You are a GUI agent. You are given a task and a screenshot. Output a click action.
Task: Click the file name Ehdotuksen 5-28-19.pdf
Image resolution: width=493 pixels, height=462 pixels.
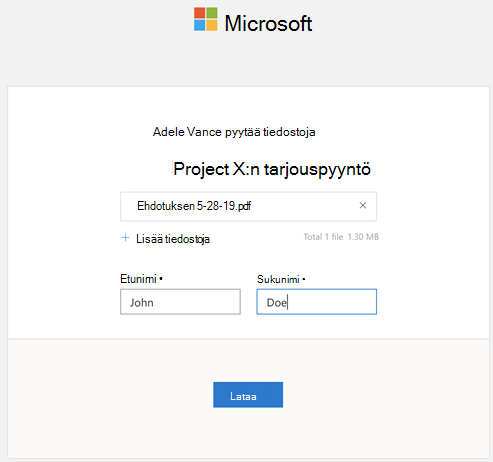(194, 206)
